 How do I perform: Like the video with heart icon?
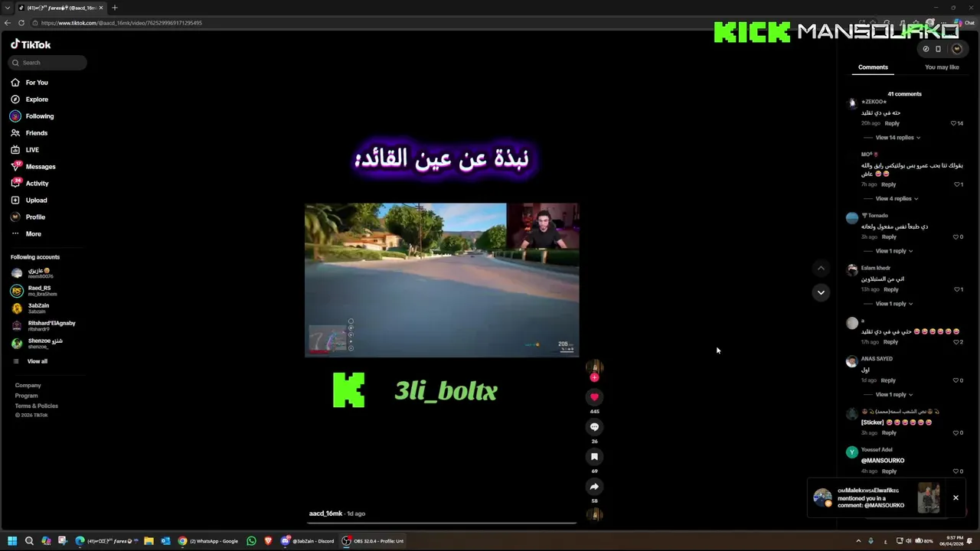pos(594,397)
